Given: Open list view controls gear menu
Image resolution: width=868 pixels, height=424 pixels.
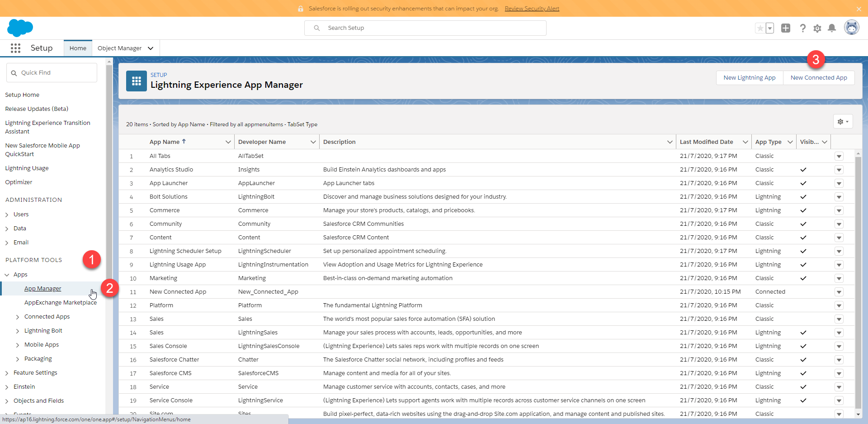Looking at the screenshot, I should 843,121.
